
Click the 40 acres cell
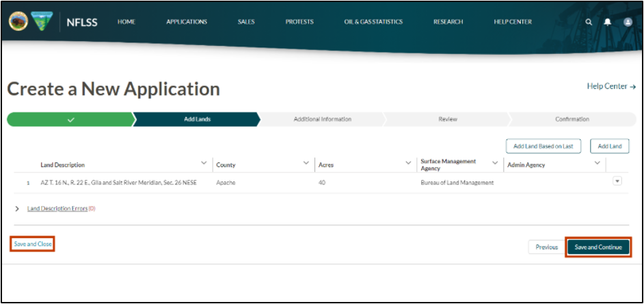click(322, 183)
